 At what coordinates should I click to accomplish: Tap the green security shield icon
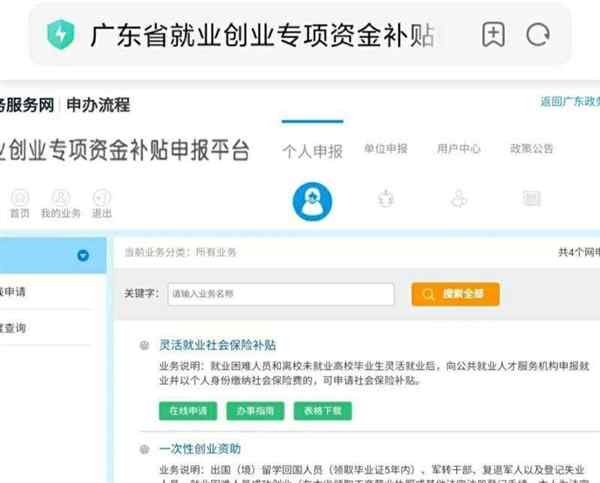click(61, 34)
